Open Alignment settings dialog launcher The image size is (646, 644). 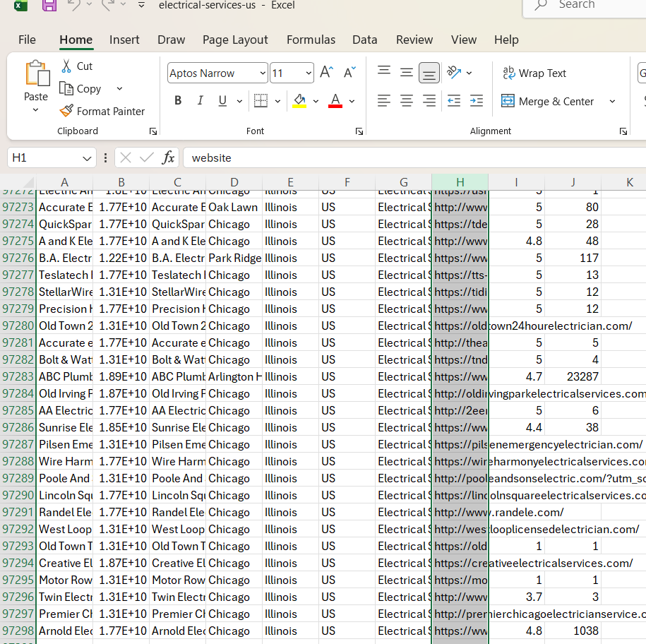[623, 131]
